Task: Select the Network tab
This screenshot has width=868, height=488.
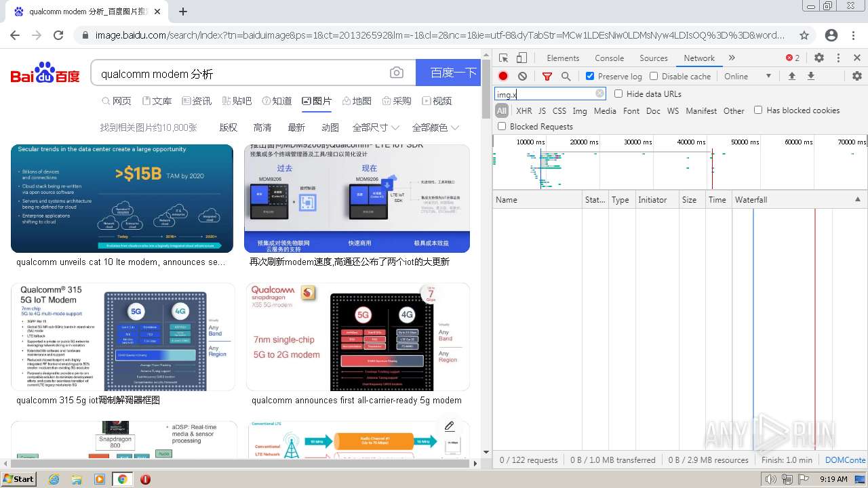Action: click(x=699, y=58)
